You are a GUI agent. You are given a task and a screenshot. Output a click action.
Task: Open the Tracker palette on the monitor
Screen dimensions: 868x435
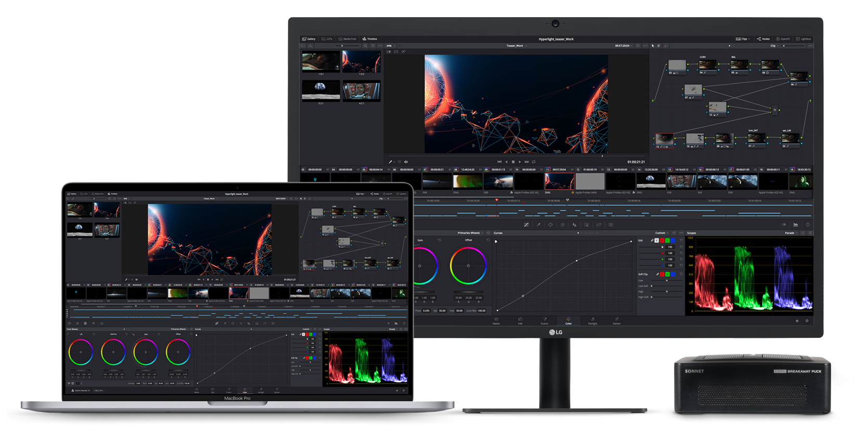562,225
